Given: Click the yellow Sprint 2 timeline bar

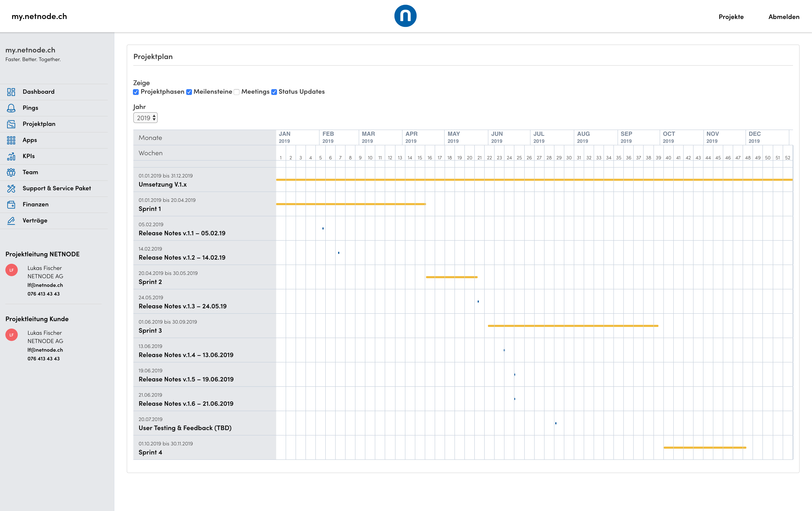Looking at the screenshot, I should coord(452,277).
